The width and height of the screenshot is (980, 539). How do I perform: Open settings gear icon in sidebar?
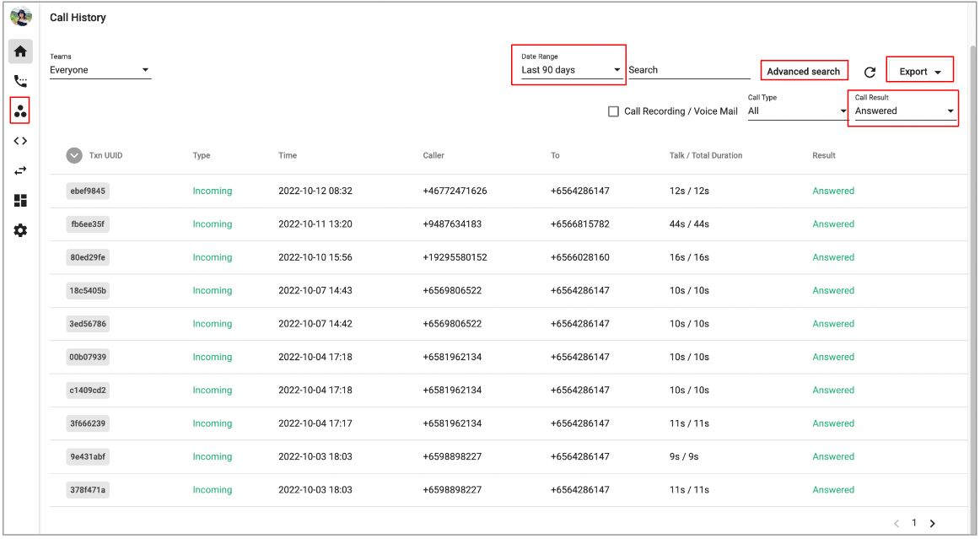pyautogui.click(x=20, y=230)
